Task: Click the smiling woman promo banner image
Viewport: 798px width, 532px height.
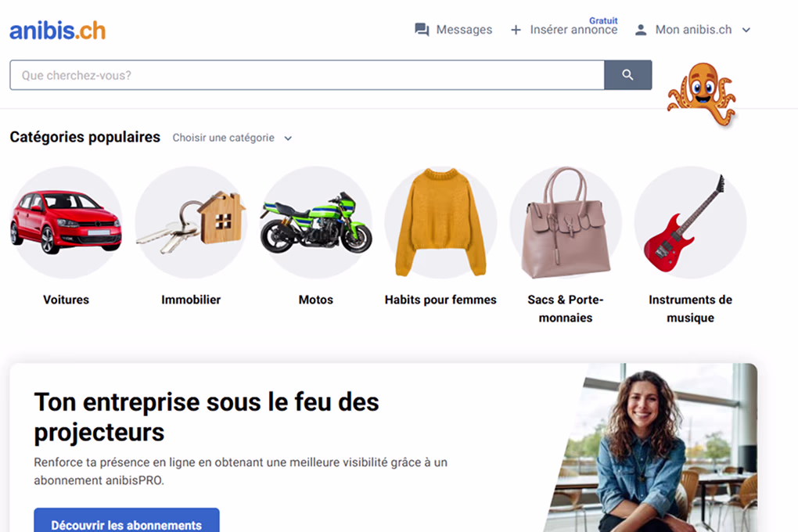Action: point(650,448)
